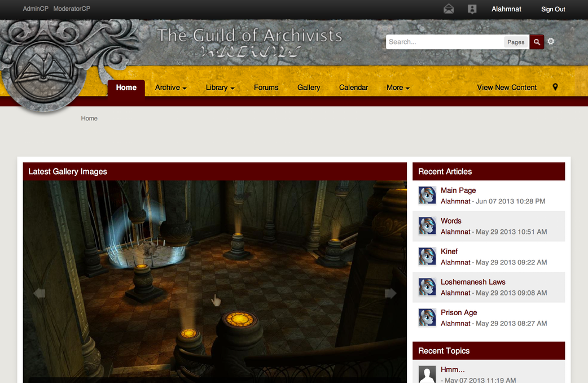
Task: Click the red search magnifier button
Action: [537, 42]
